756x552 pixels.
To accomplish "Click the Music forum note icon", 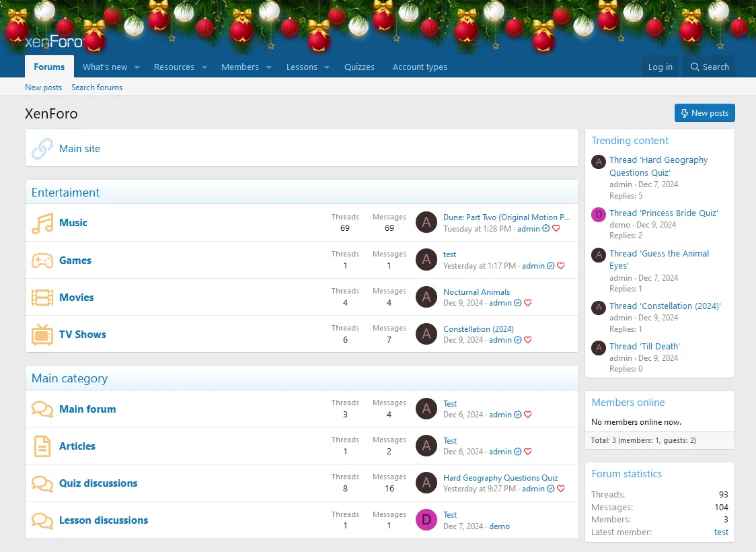I will pos(42,223).
